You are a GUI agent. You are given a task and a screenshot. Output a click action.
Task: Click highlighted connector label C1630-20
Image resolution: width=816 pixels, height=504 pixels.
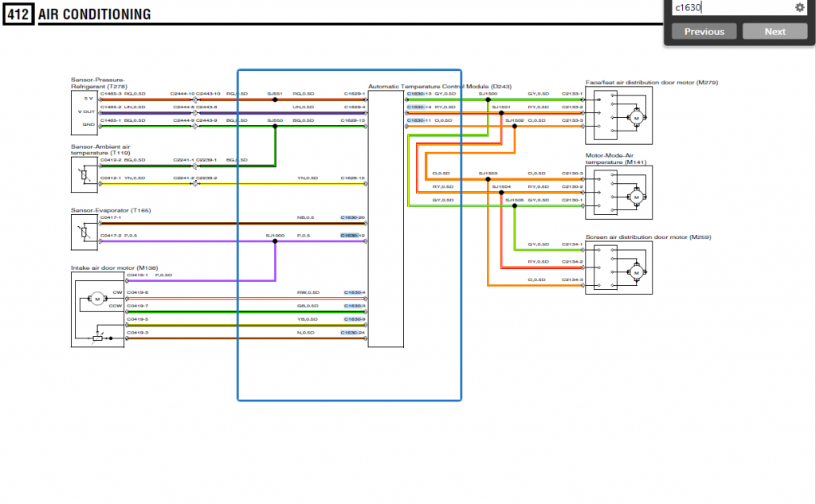[x=353, y=217]
